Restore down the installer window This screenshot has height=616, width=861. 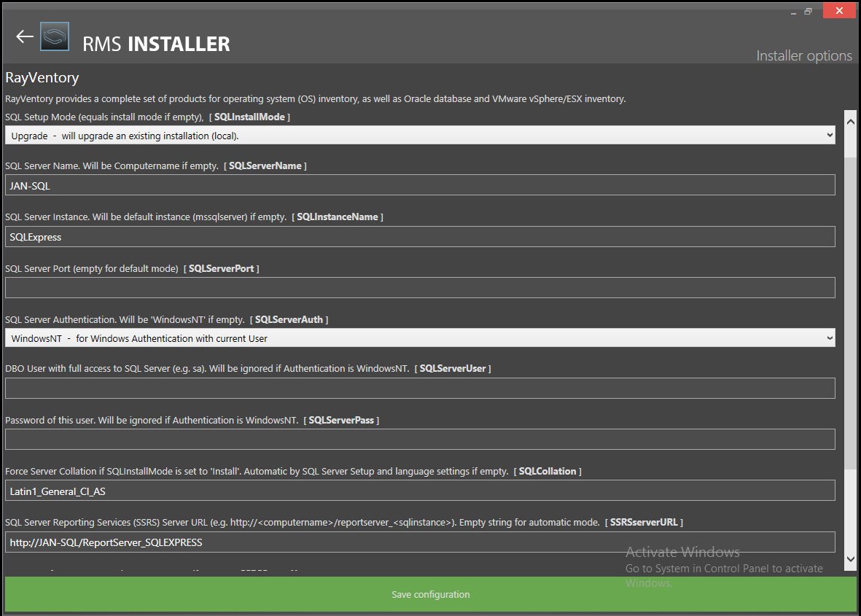click(x=809, y=12)
